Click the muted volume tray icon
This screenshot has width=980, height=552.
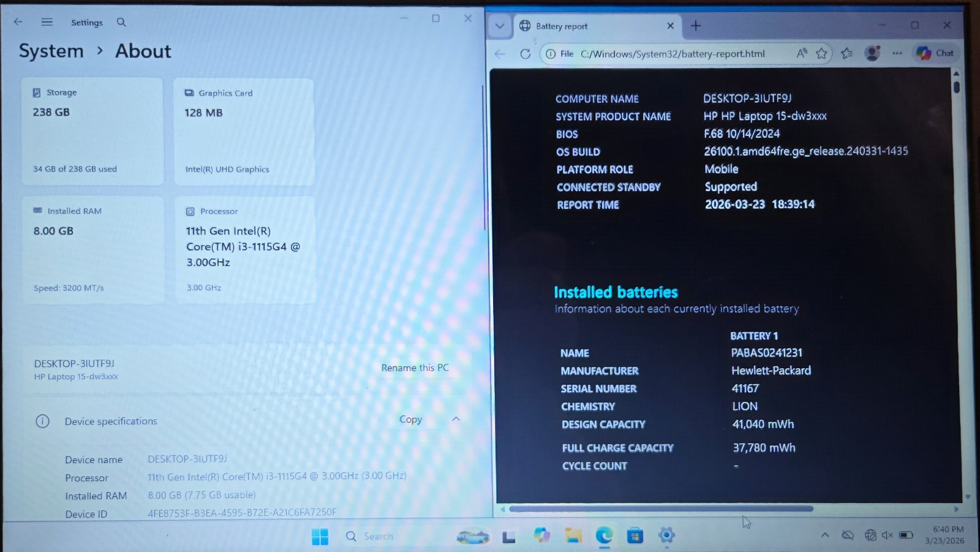887,535
